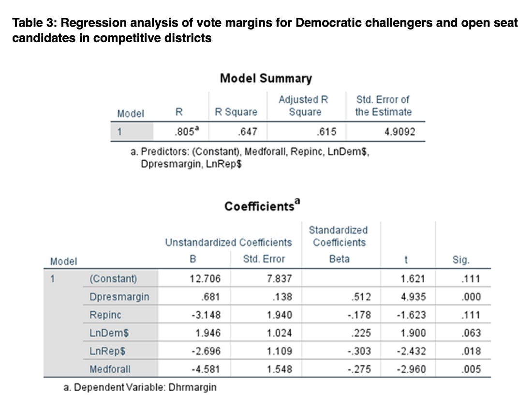Select the Dpresmargin row label
This screenshot has width=532, height=414.
(x=119, y=297)
